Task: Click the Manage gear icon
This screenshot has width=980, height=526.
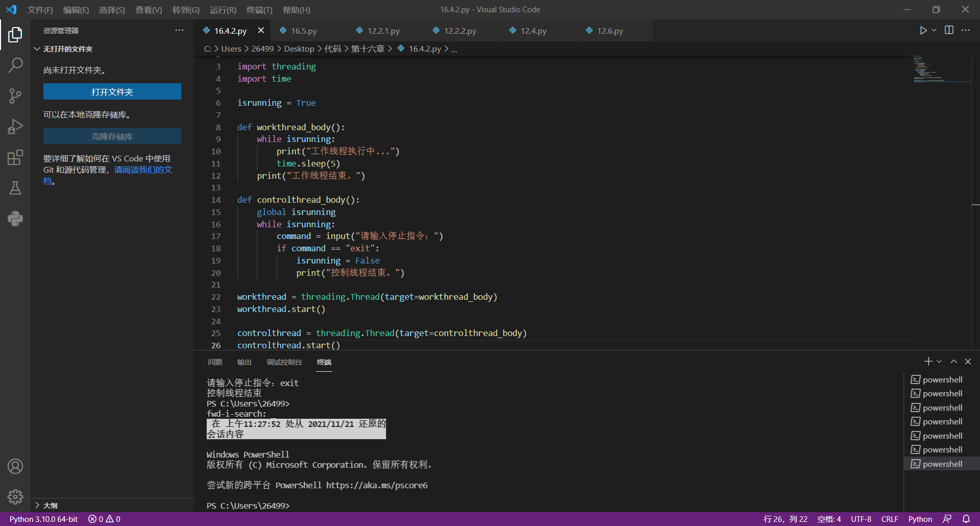Action: (15, 496)
